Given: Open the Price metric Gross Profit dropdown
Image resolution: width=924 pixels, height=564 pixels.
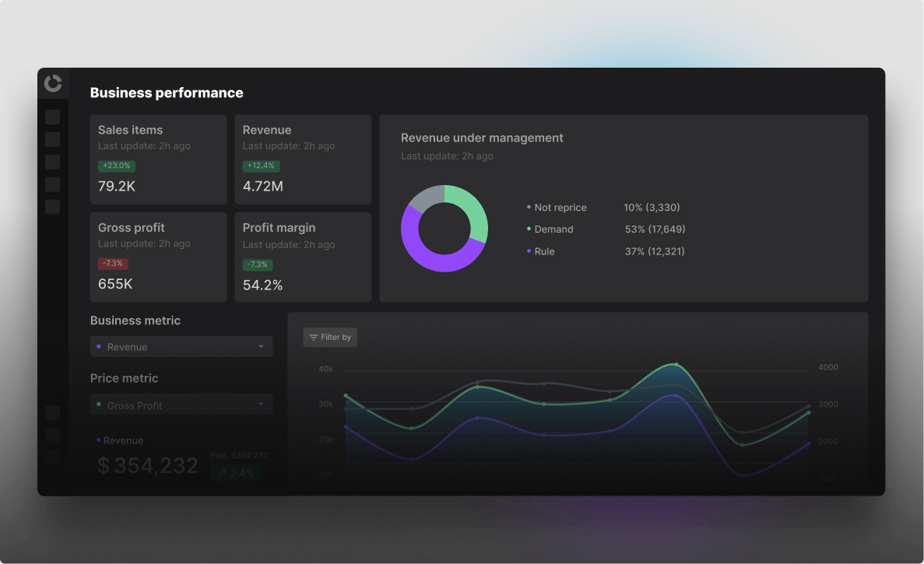Looking at the screenshot, I should point(181,405).
